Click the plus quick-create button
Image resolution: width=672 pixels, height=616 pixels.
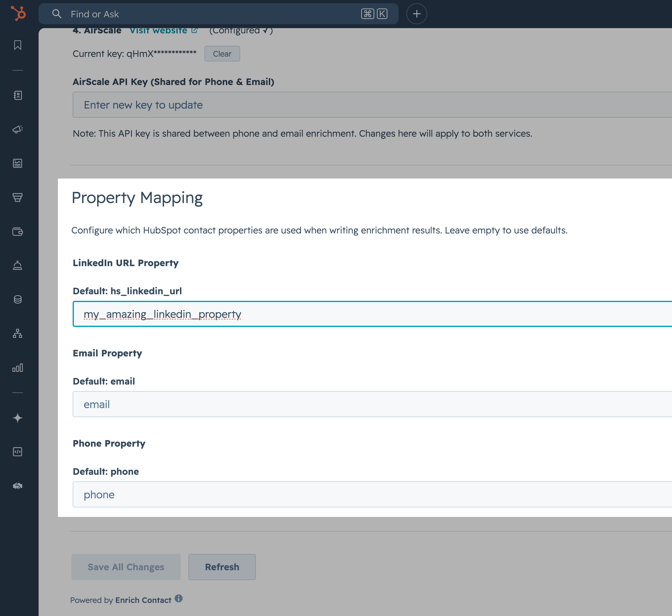(416, 14)
